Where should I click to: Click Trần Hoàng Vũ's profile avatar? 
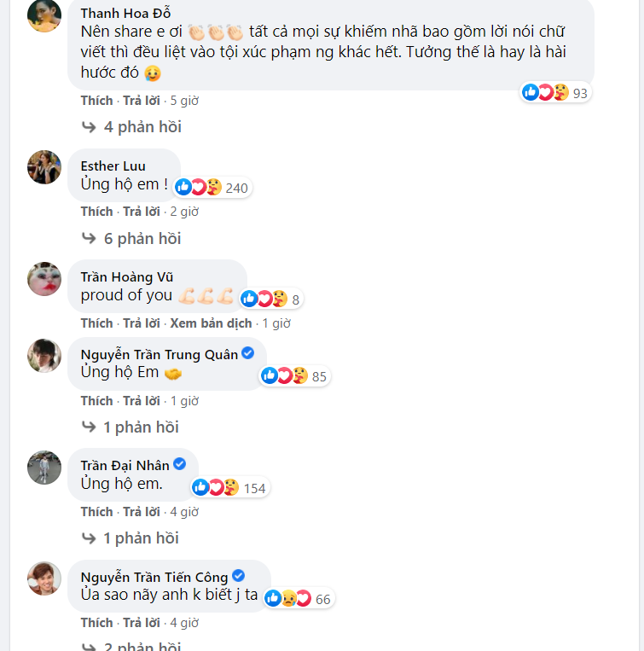(44, 279)
